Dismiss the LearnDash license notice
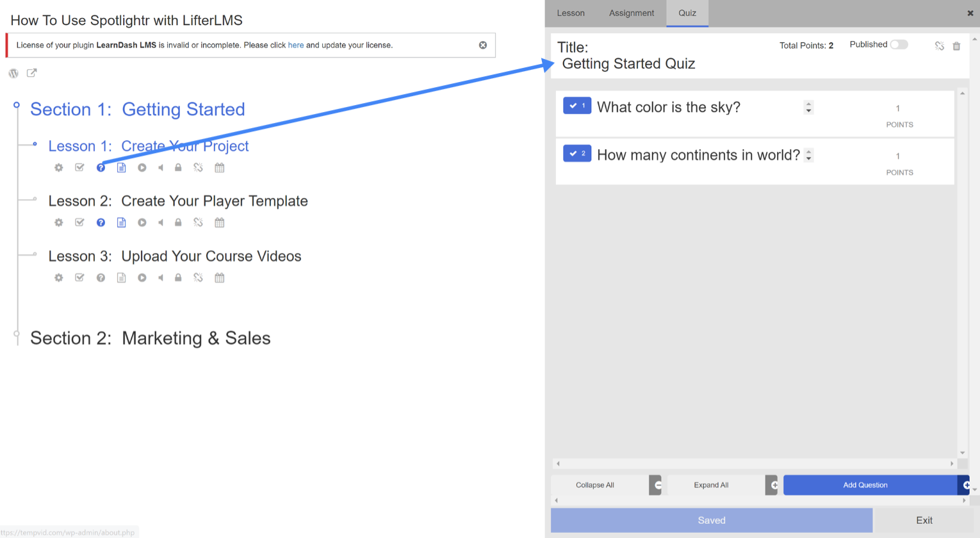This screenshot has height=538, width=980. pos(483,45)
